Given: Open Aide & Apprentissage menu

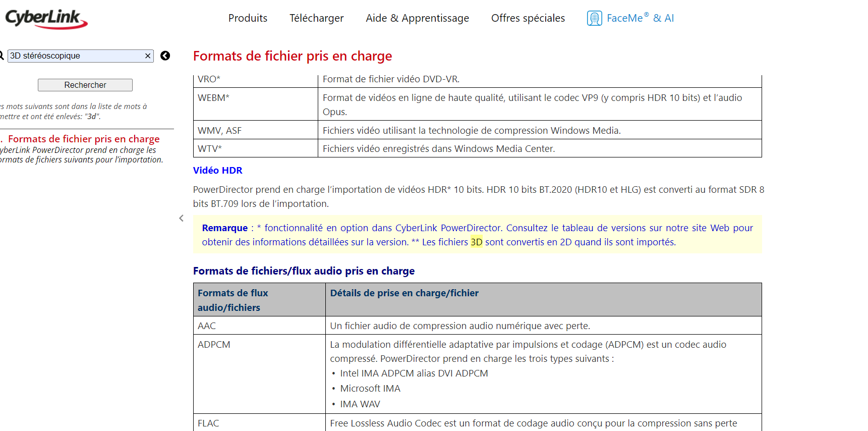Looking at the screenshot, I should coord(417,18).
